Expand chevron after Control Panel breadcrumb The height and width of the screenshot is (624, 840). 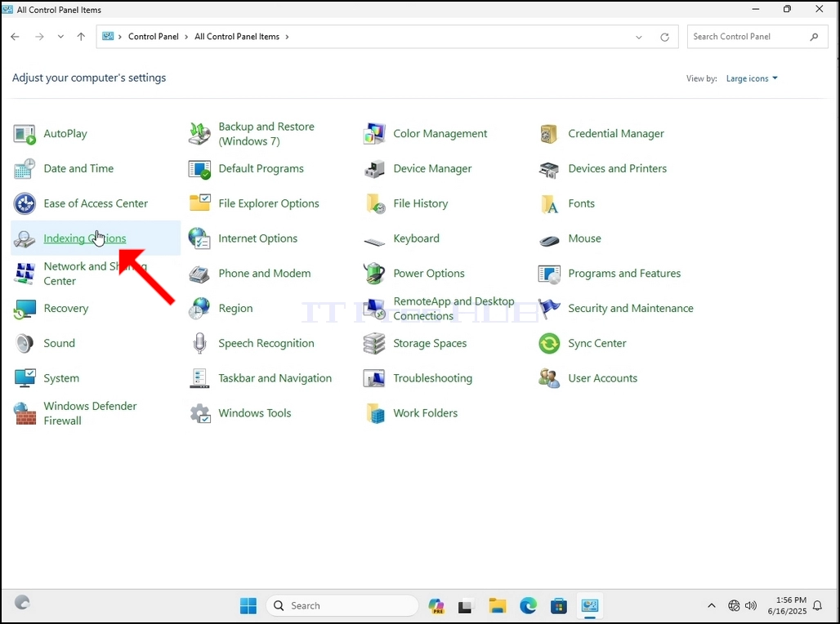coord(186,37)
